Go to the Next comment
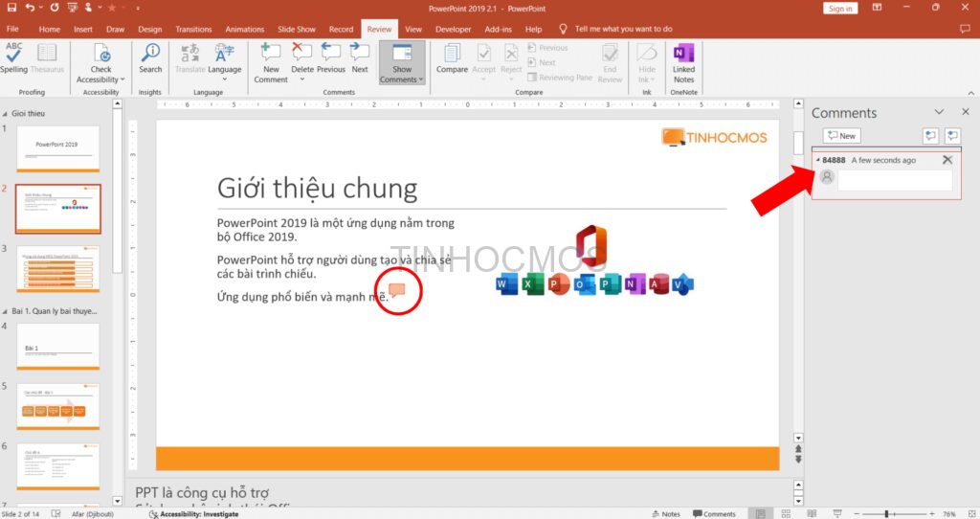The image size is (980, 519). (x=360, y=58)
